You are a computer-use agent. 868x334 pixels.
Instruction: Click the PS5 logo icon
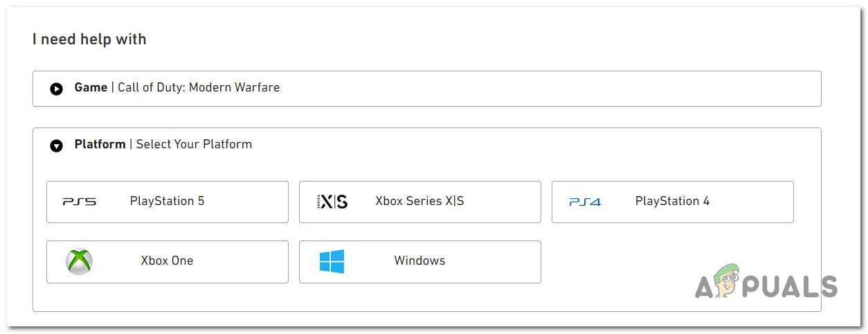tap(80, 202)
